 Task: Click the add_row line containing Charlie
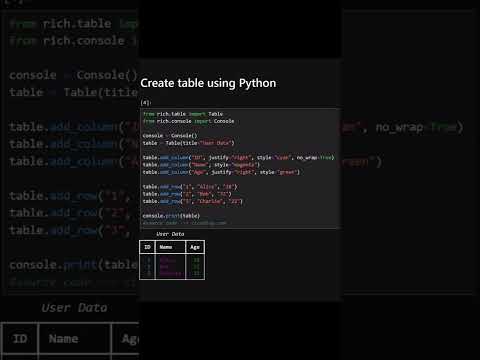click(193, 201)
